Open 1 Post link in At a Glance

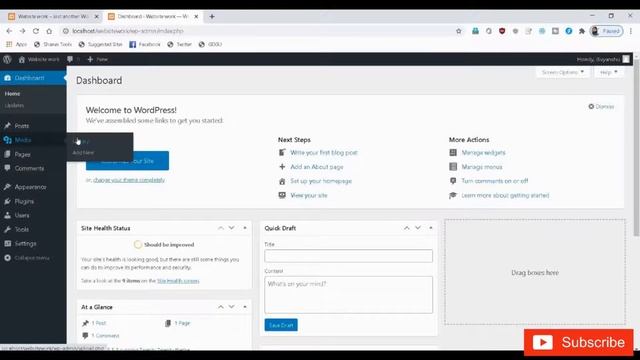[99, 323]
